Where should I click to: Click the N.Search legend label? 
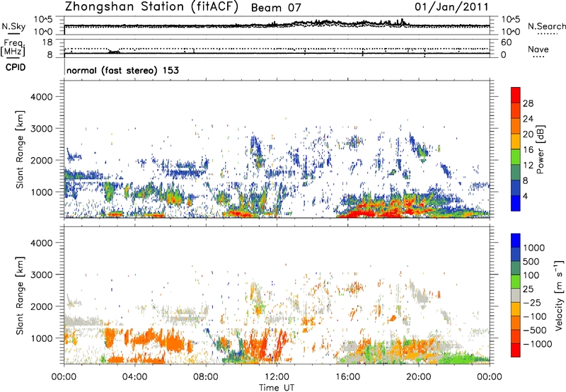click(x=546, y=26)
